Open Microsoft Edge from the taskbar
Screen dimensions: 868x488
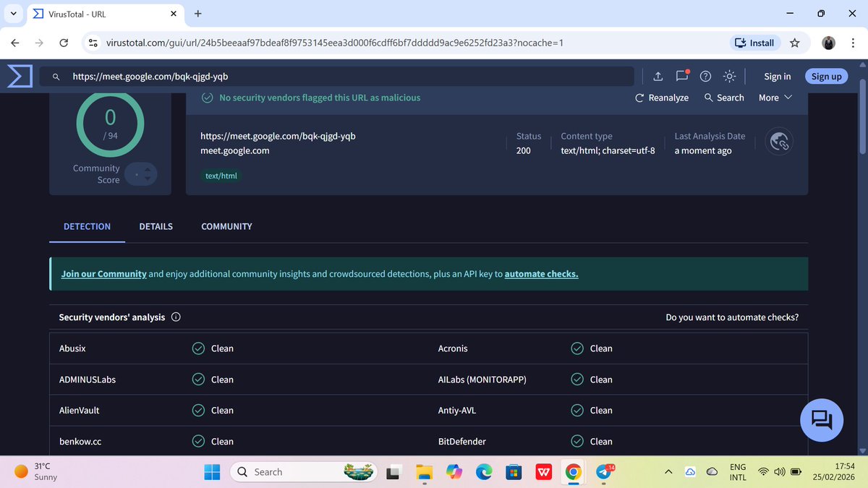click(483, 472)
